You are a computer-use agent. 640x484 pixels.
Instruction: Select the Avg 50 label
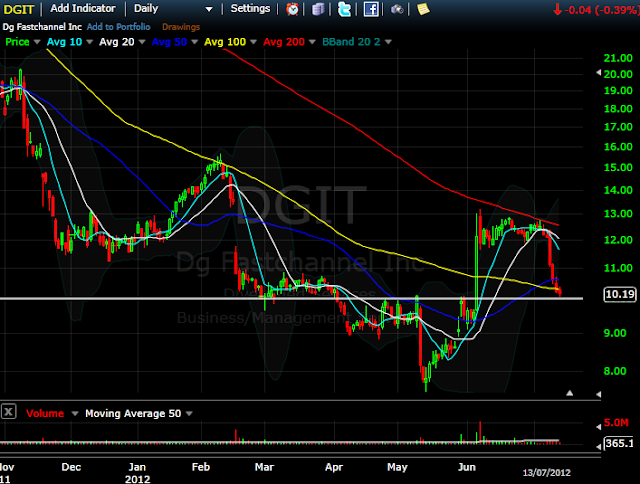[169, 42]
